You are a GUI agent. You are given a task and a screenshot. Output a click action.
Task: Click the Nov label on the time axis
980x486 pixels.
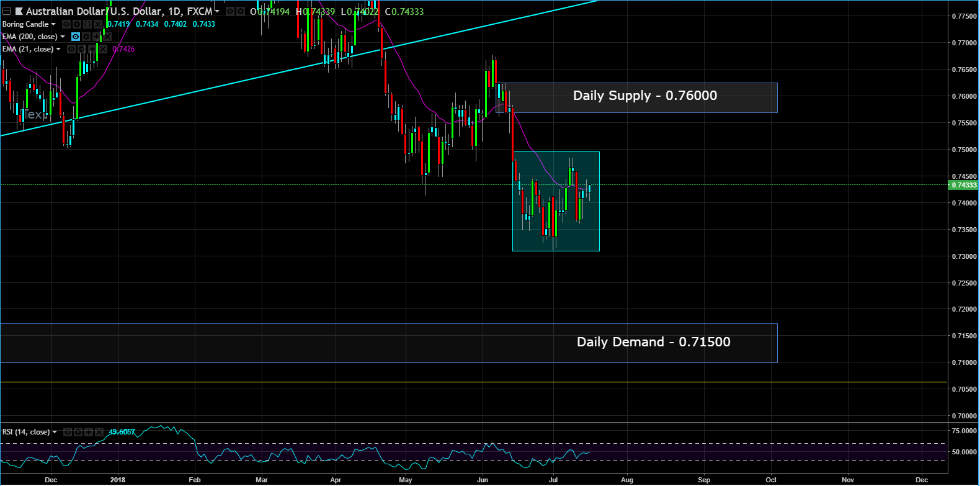click(848, 480)
